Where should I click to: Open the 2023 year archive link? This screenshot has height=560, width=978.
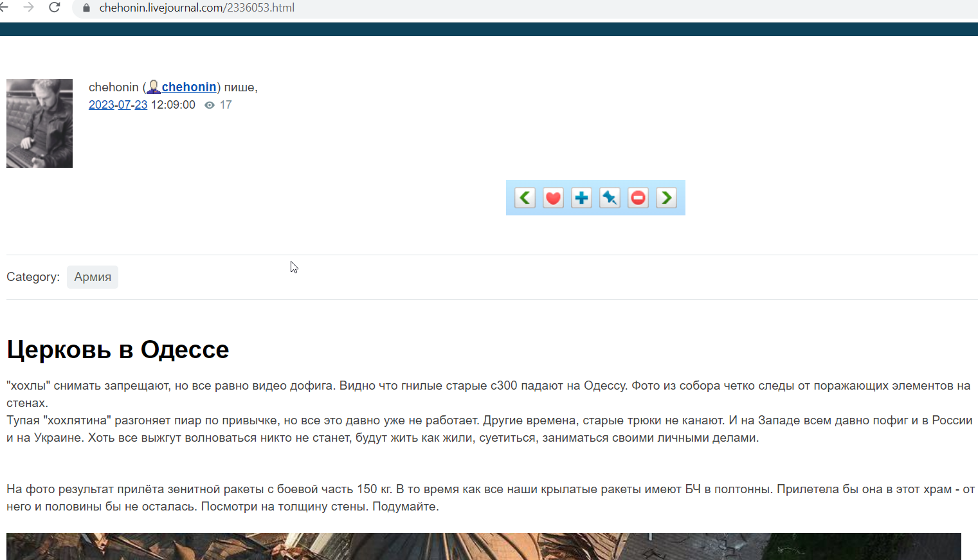coord(102,105)
